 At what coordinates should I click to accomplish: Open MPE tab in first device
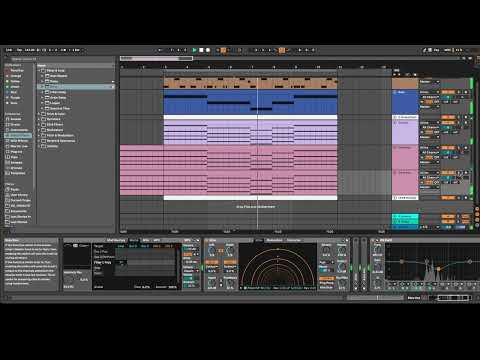156,240
